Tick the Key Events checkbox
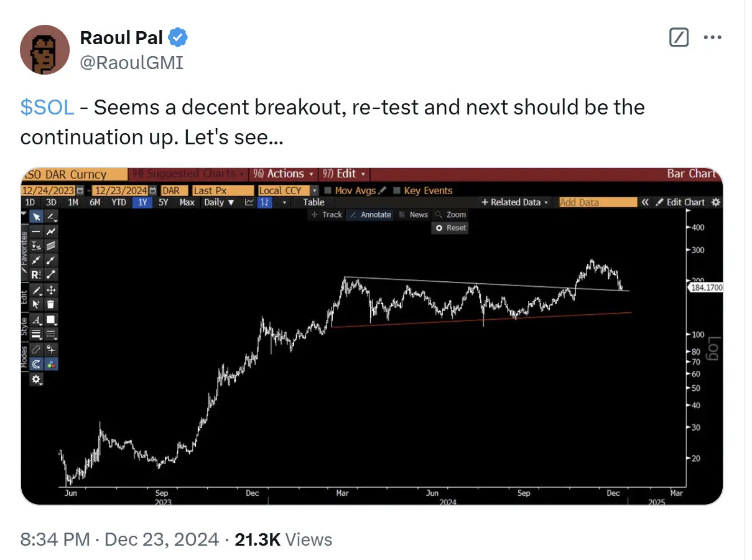 [x=397, y=190]
